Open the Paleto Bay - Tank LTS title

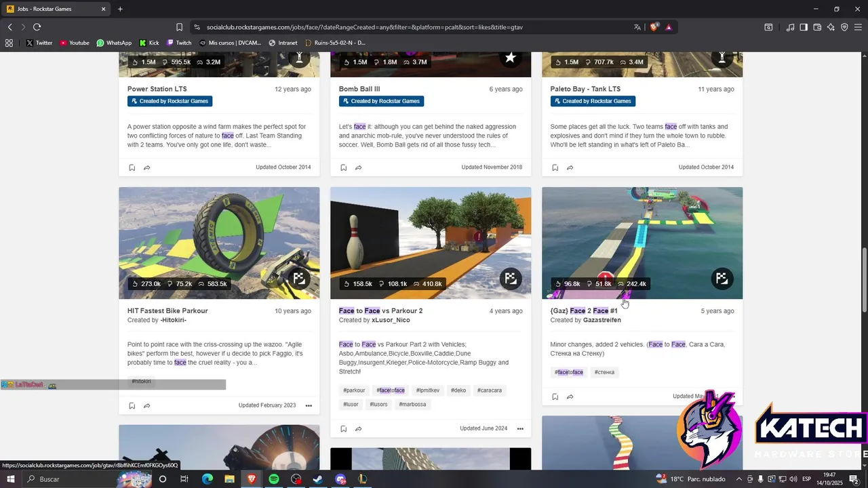click(585, 89)
